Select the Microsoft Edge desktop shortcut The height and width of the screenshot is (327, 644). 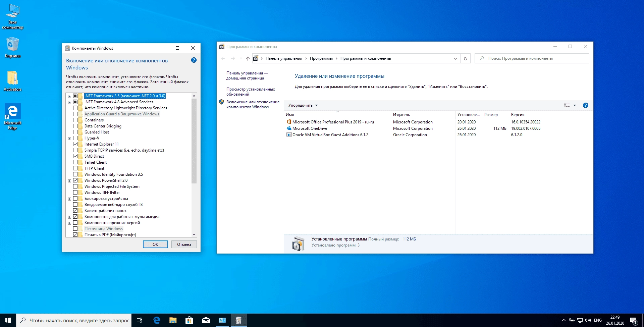click(13, 116)
